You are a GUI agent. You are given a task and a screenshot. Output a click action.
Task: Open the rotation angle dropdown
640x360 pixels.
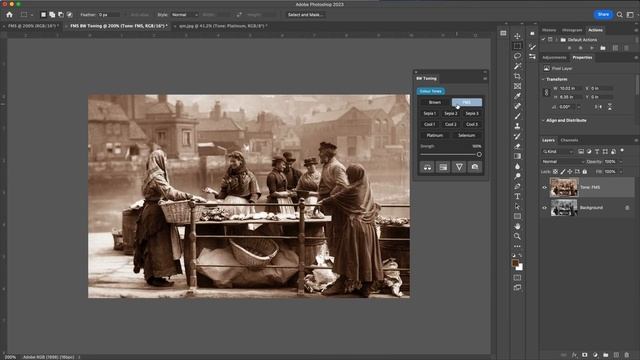pos(578,107)
